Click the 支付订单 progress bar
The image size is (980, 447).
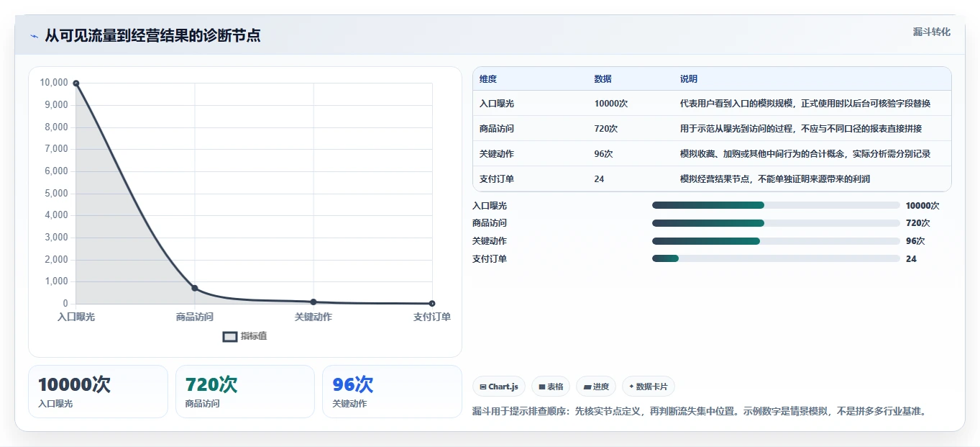[776, 258]
